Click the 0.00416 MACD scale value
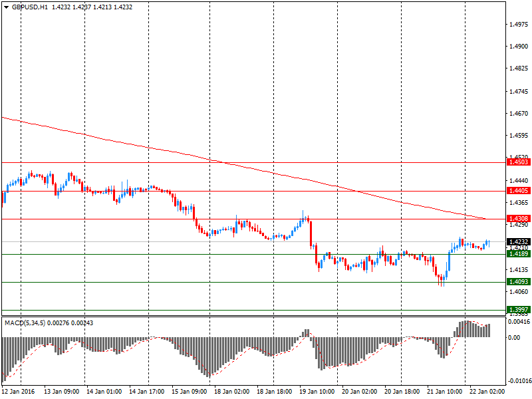 click(519, 322)
